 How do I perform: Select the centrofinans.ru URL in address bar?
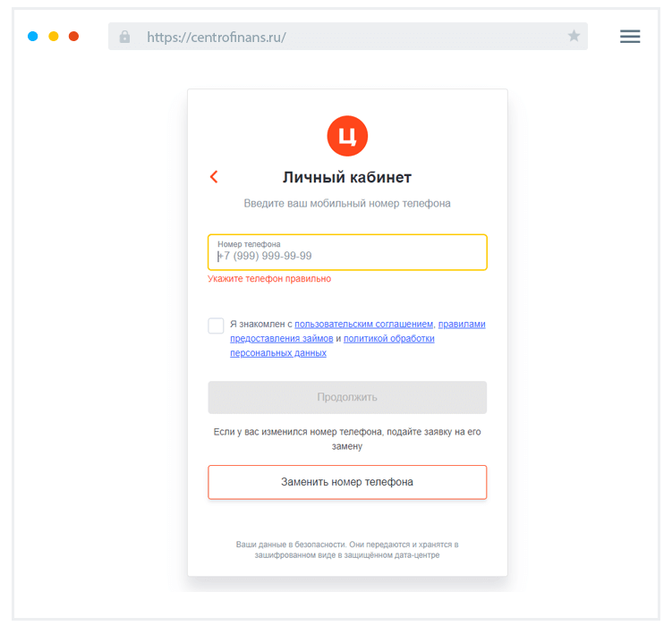(217, 37)
